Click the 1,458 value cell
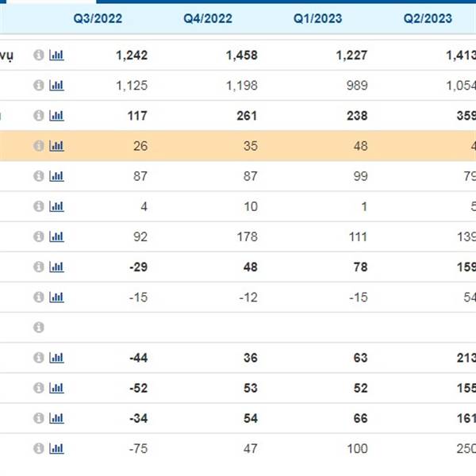The width and height of the screenshot is (476, 476). pyautogui.click(x=242, y=56)
